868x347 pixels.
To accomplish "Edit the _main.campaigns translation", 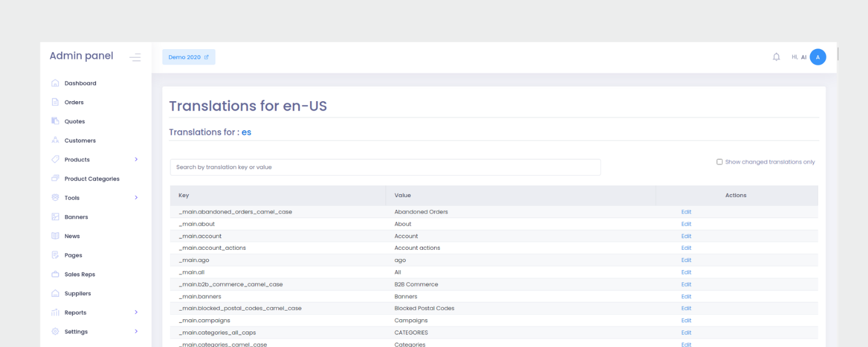I will [686, 320].
